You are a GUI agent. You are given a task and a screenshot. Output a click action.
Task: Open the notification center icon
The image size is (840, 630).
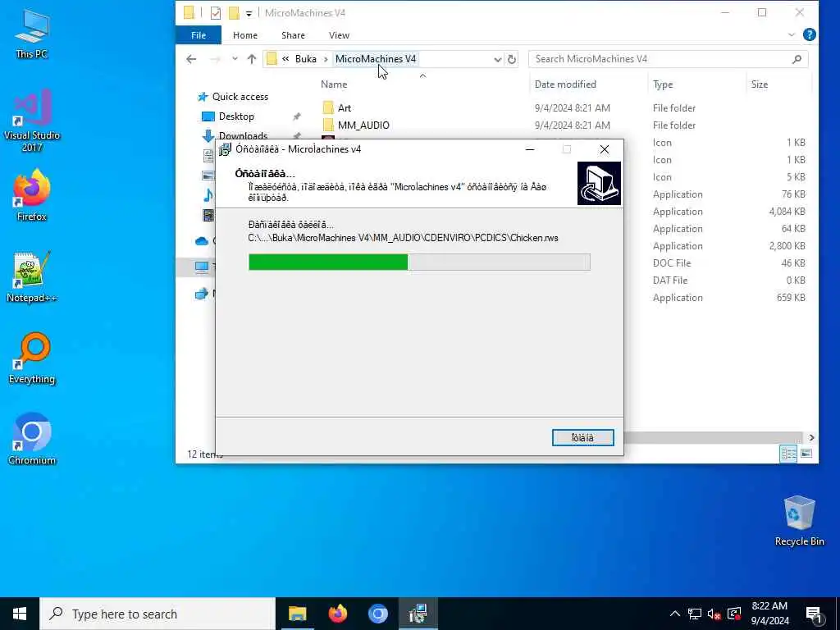814,614
